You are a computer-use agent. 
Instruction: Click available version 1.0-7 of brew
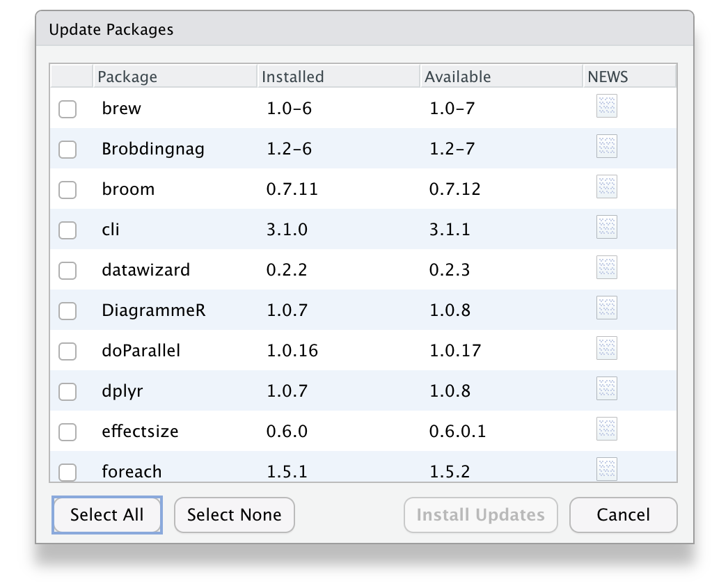452,109
